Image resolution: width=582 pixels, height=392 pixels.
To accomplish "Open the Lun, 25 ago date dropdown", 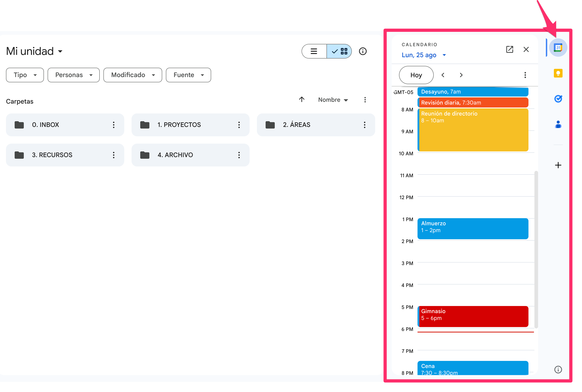I will click(x=423, y=55).
